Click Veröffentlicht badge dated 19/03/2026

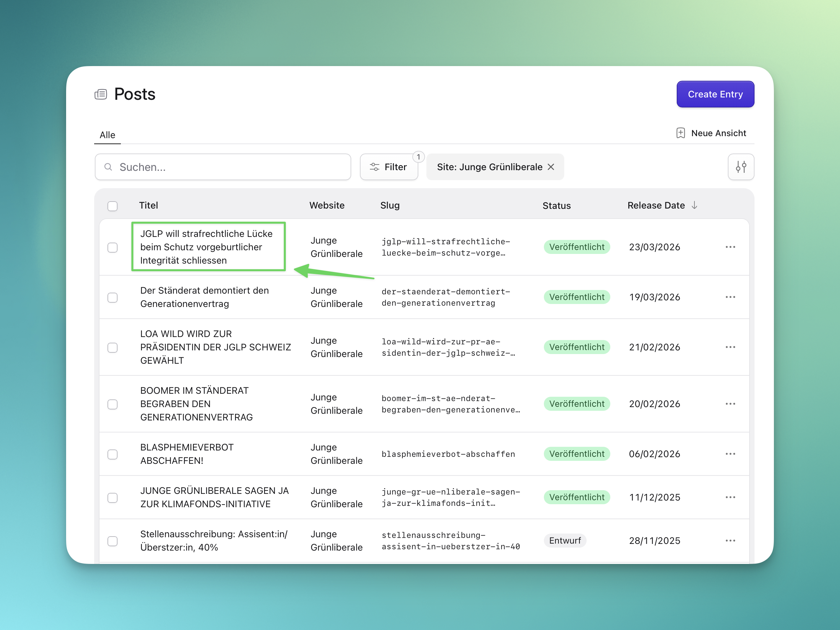click(577, 297)
